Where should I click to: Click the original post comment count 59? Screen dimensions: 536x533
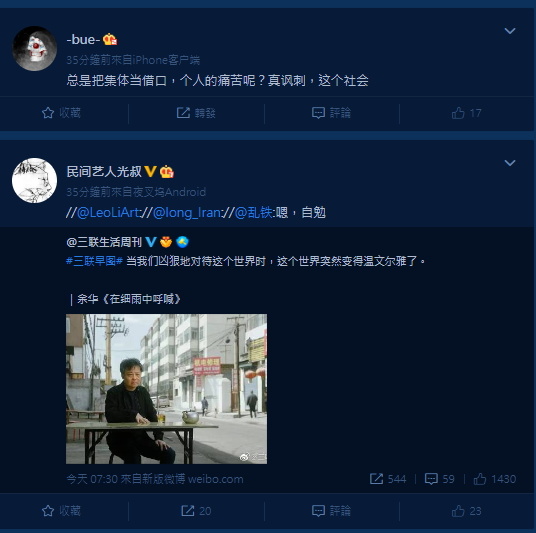coord(439,479)
